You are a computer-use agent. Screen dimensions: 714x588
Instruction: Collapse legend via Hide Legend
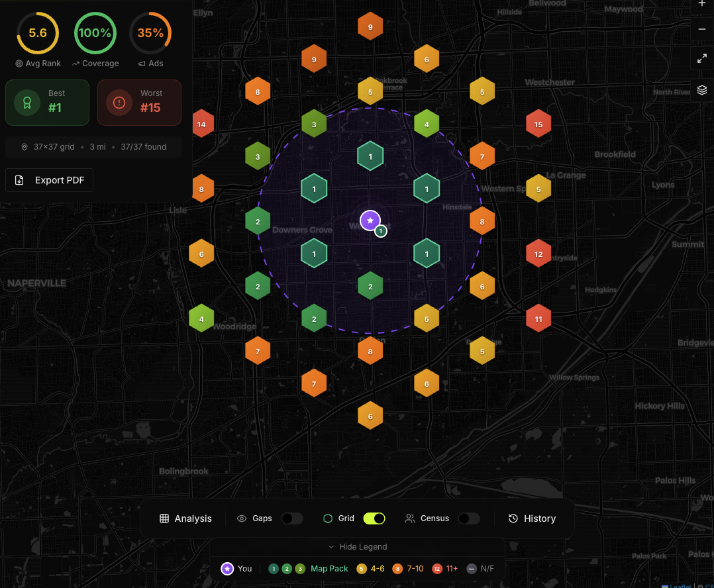point(358,546)
